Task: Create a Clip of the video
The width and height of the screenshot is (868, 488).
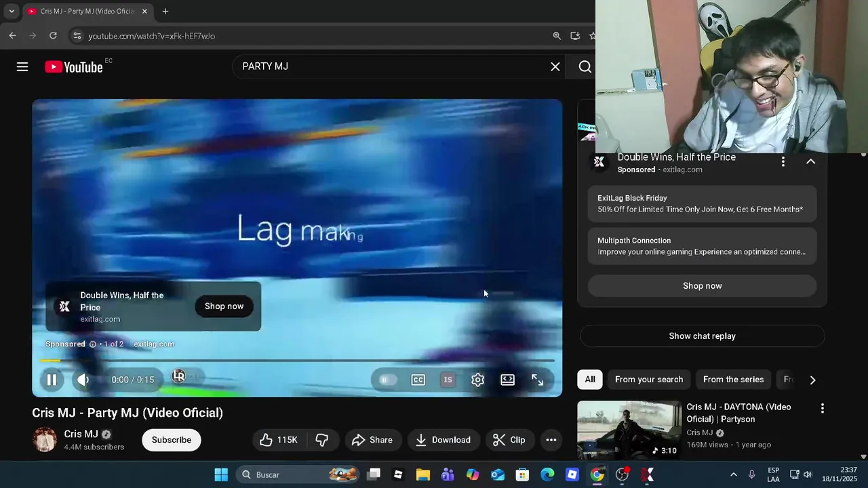Action: [x=509, y=440]
